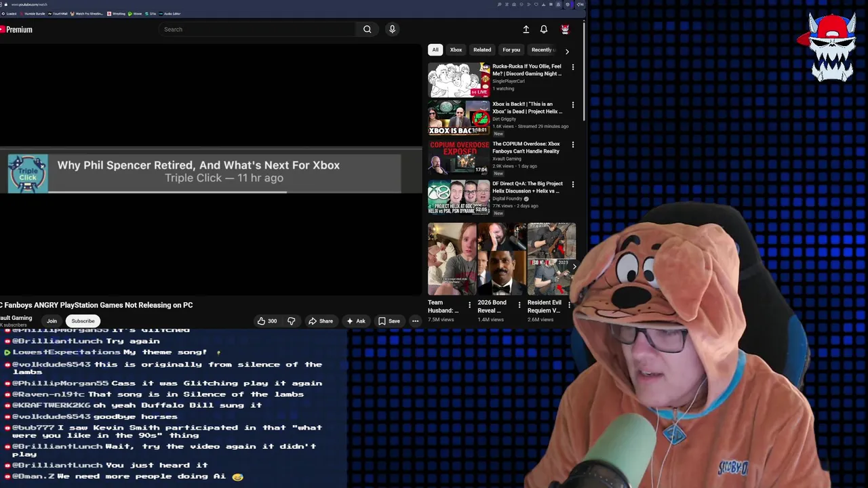Viewport: 868px width, 488px height.
Task: Click the Subscribe button
Action: click(83, 321)
